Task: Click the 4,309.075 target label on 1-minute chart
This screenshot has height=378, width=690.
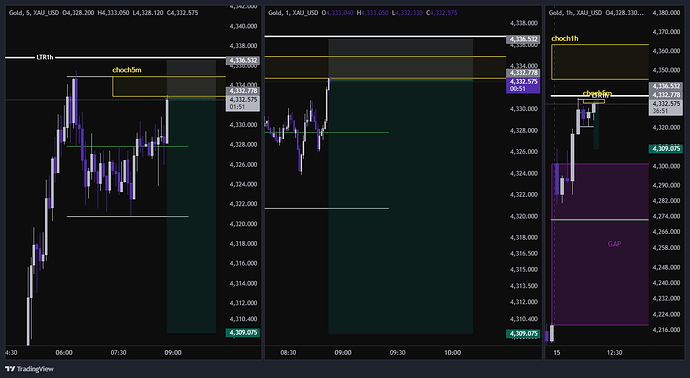Action: coord(523,334)
